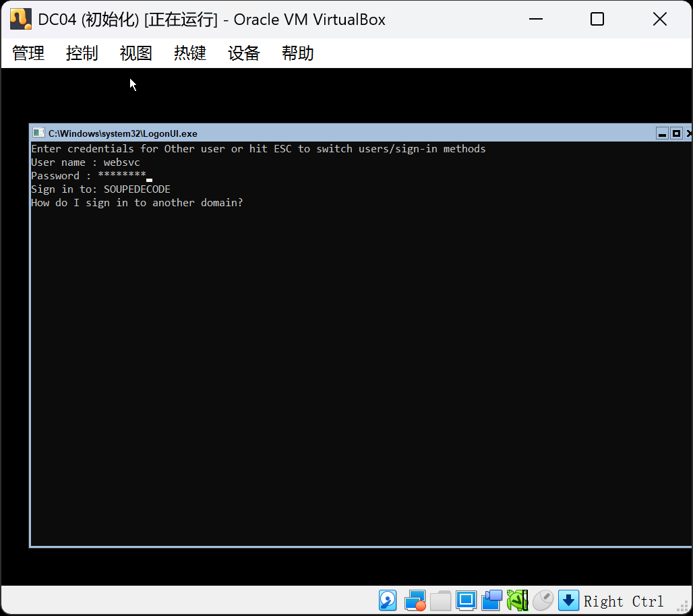The width and height of the screenshot is (693, 616).
Task: Open the 控制 menu
Action: 82,53
